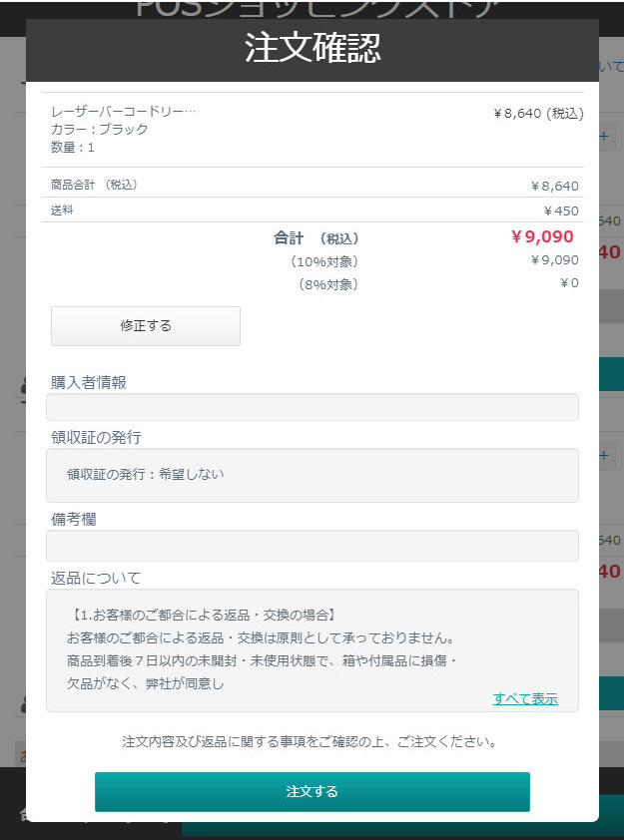
Task: Click the 修正する button
Action: [x=146, y=325]
